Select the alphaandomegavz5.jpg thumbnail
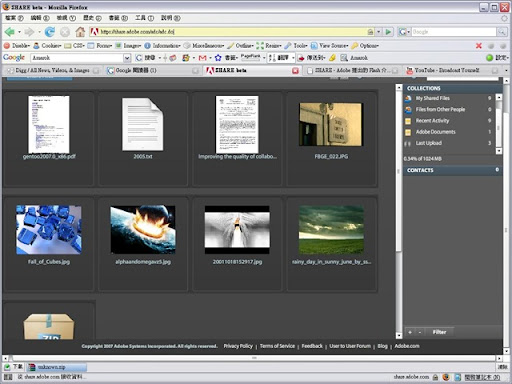This screenshot has height=384, width=512. pos(143,229)
